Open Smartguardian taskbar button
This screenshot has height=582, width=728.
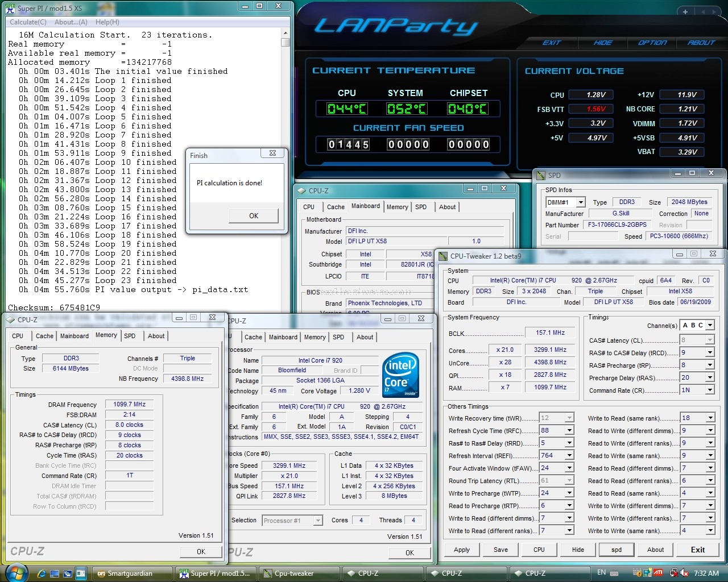coord(131,573)
